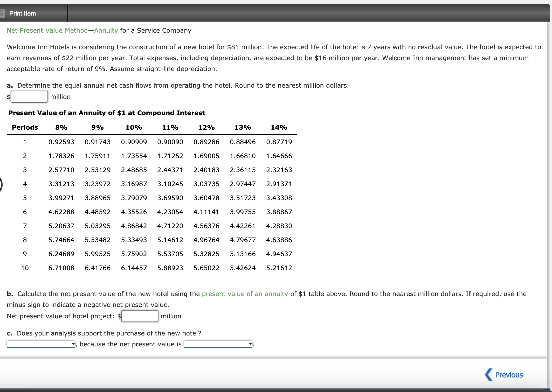Click the Periods column header

[24, 127]
